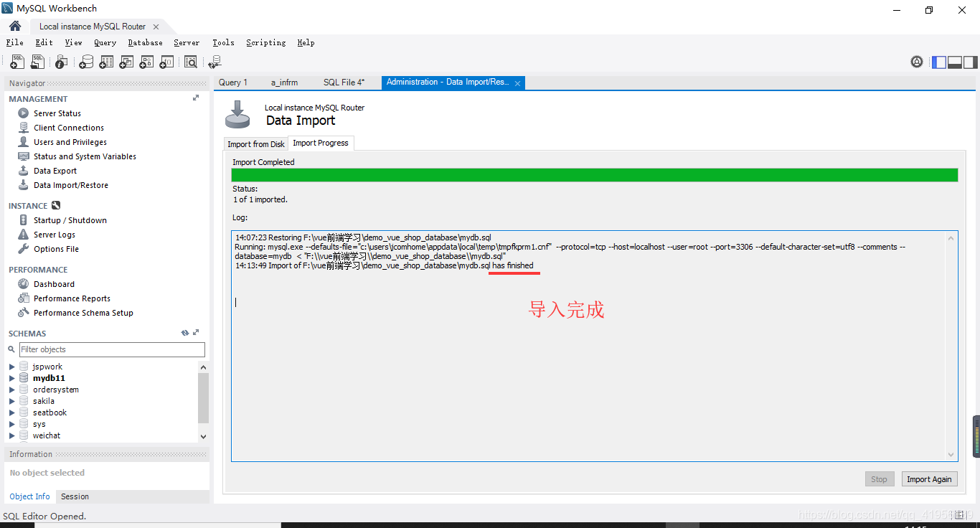Click the Dashboard icon

tap(23, 284)
